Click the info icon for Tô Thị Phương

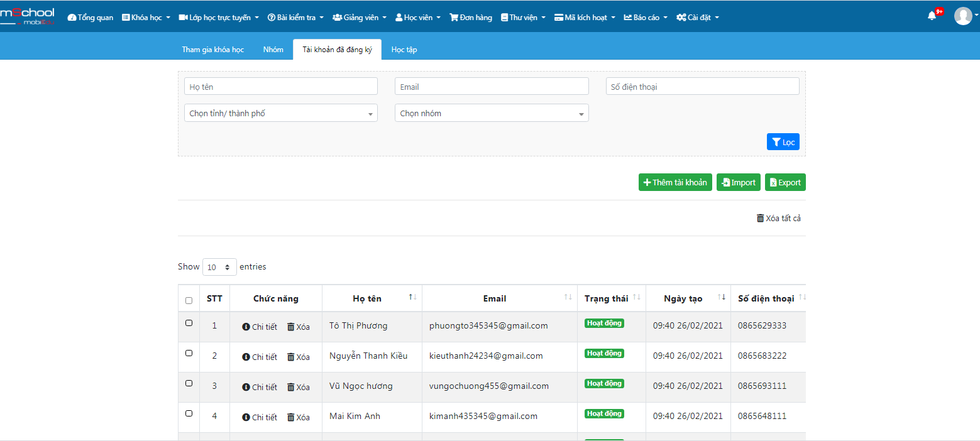246,327
